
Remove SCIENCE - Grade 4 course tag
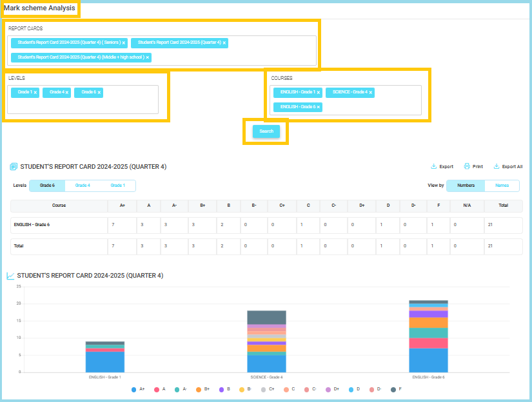(x=371, y=93)
